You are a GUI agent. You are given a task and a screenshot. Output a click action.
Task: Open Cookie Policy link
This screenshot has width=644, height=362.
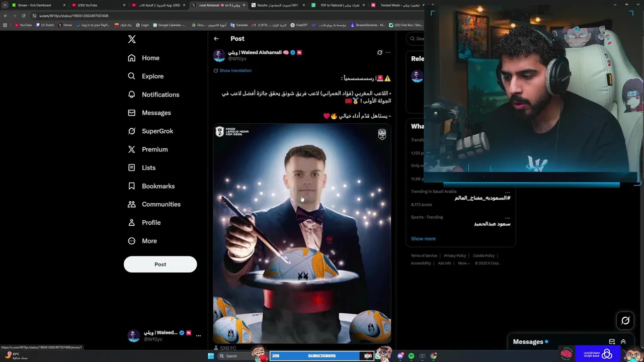pyautogui.click(x=484, y=256)
